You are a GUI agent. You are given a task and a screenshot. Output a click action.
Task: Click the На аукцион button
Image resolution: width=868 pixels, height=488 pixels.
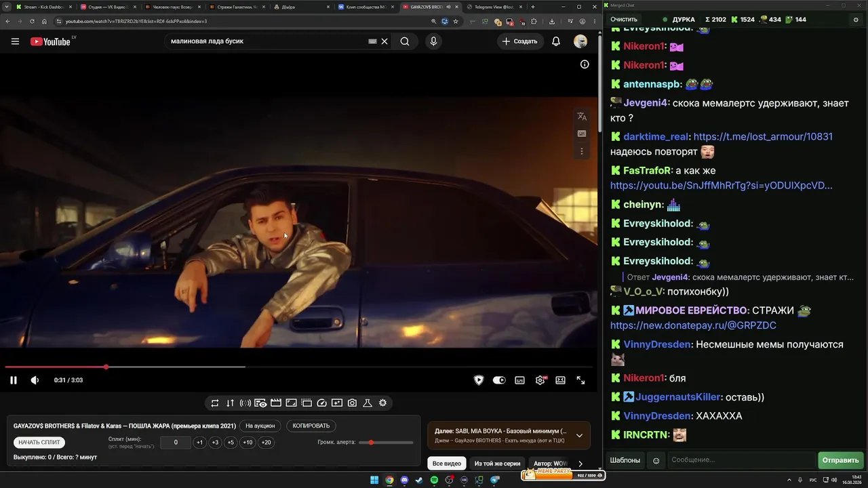(260, 426)
